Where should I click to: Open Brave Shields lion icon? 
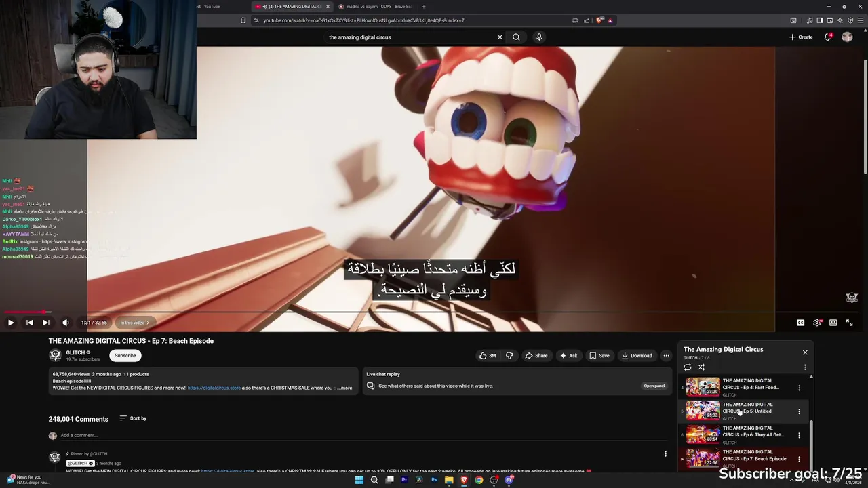[x=599, y=20]
